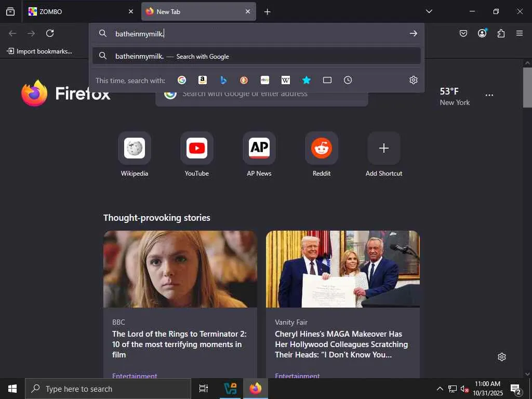The image size is (532, 399).
Task: Close the New Tab tab
Action: [x=248, y=11]
